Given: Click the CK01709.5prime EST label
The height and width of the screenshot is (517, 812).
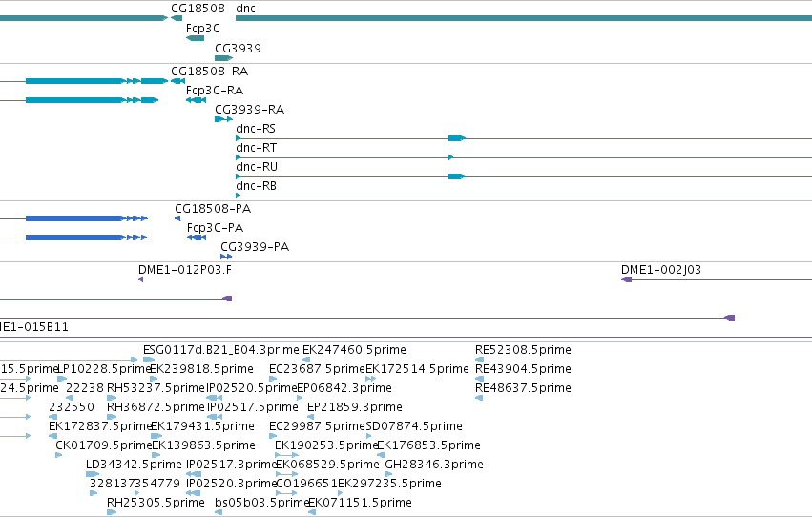Looking at the screenshot, I should coord(104,446).
